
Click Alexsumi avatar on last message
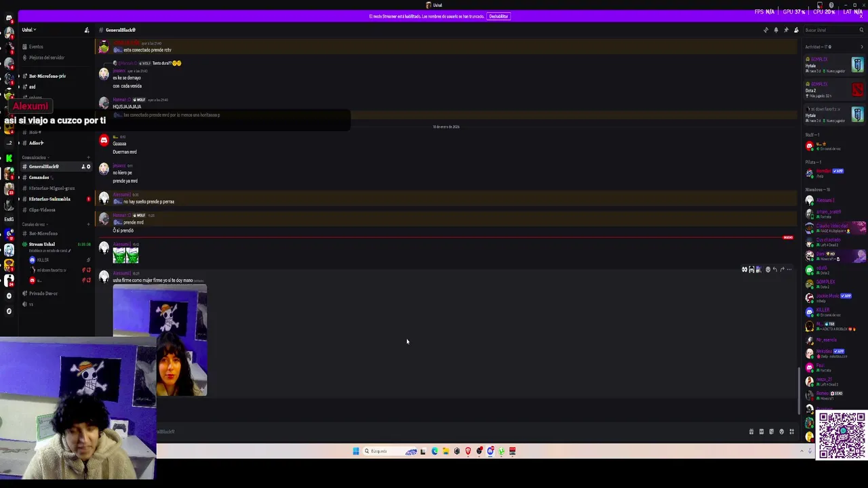click(x=104, y=277)
